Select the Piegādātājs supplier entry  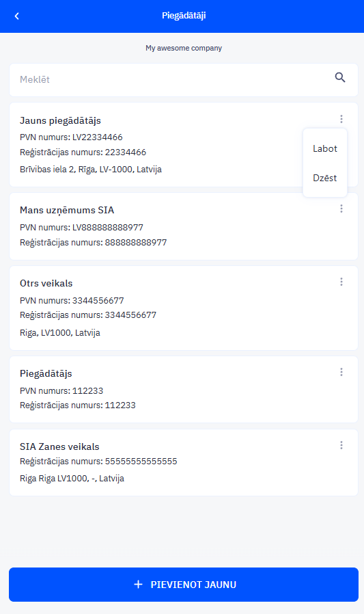pyautogui.click(x=184, y=389)
